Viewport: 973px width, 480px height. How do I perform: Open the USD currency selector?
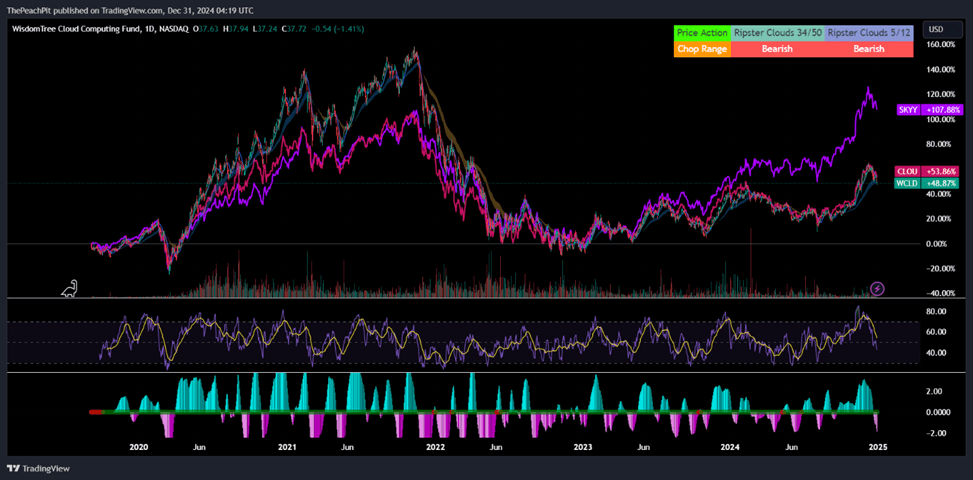pyautogui.click(x=936, y=29)
